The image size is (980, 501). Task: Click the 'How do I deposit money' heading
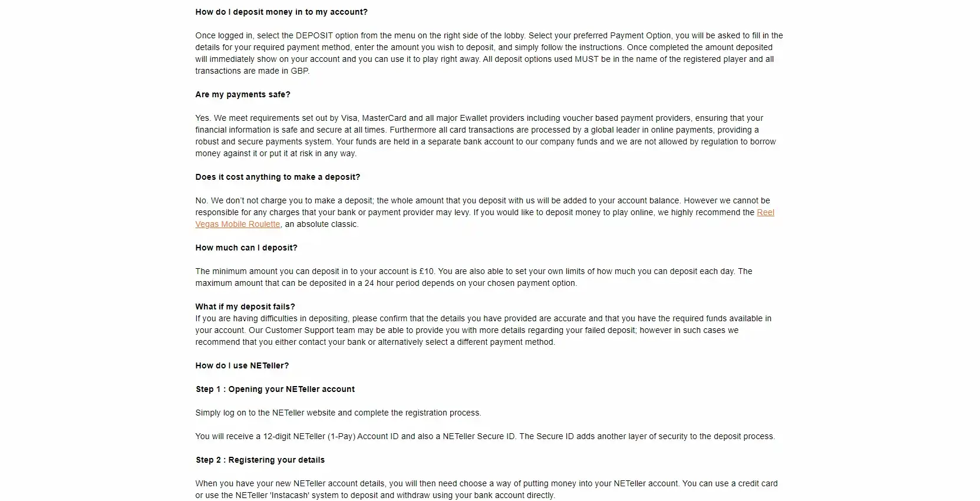[281, 12]
